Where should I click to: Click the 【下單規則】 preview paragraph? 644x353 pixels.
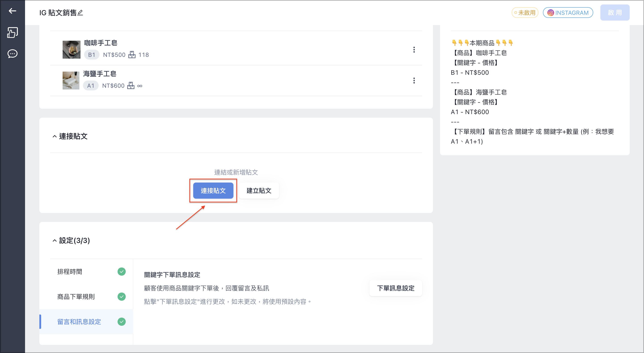[532, 136]
